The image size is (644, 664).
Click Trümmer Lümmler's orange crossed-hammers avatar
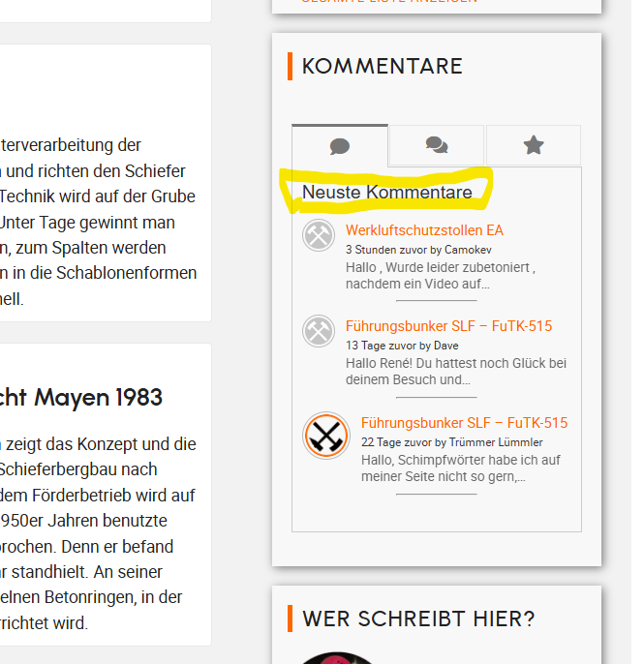tap(326, 436)
